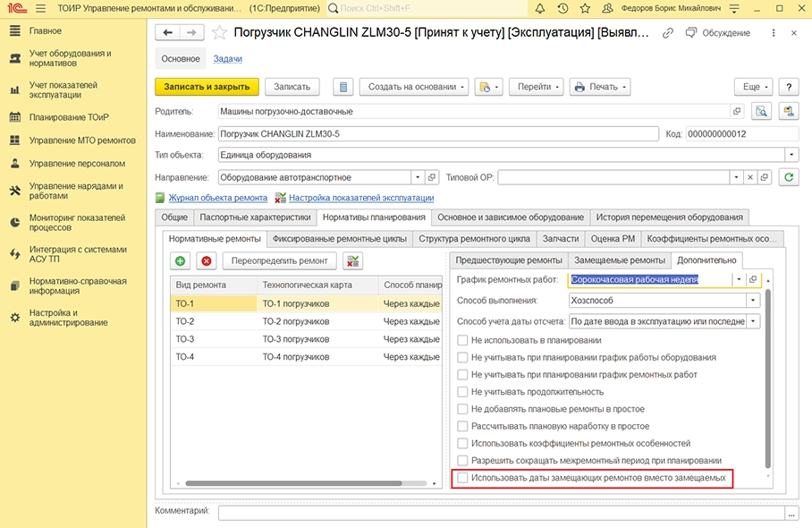The width and height of the screenshot is (812, 528).
Task: Click horizontal scrollbar under repairs table
Action: click(x=295, y=483)
